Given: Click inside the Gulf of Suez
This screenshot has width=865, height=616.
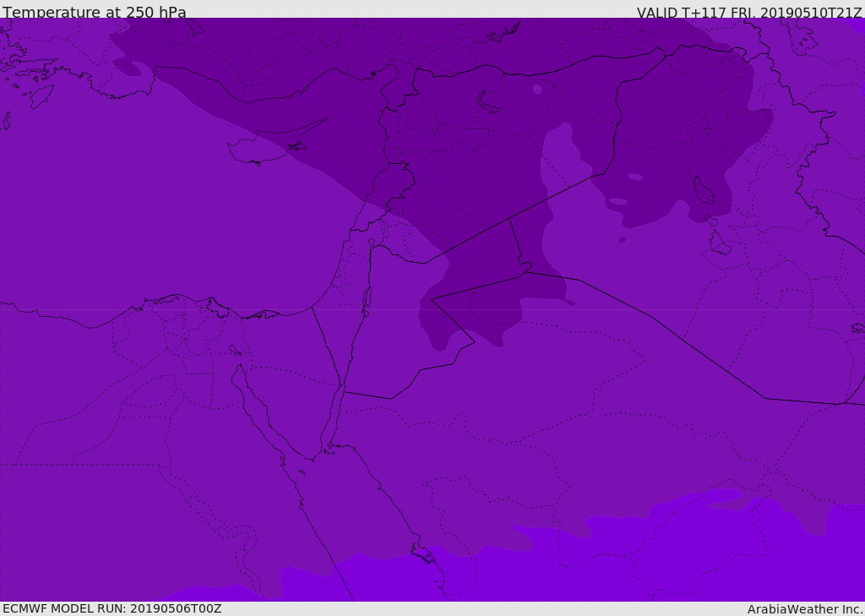Looking at the screenshot, I should coord(253,395).
